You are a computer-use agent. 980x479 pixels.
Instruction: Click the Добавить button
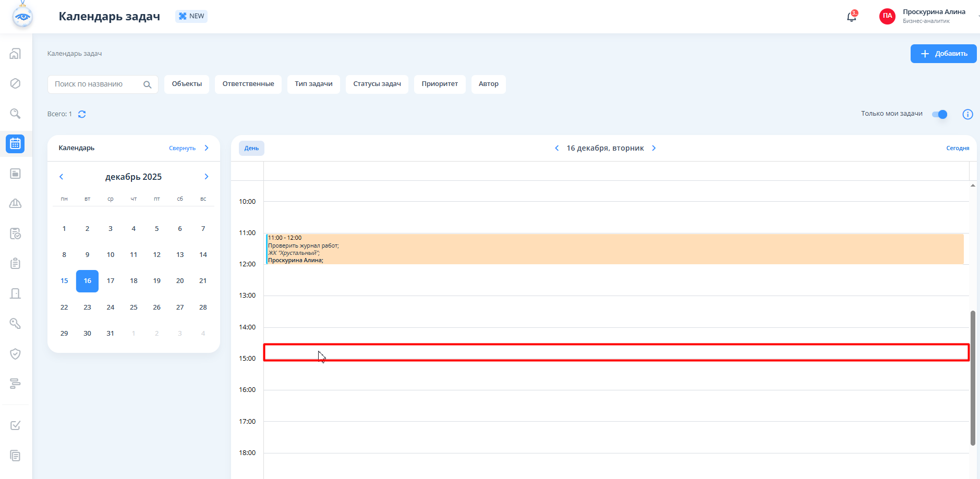(943, 54)
